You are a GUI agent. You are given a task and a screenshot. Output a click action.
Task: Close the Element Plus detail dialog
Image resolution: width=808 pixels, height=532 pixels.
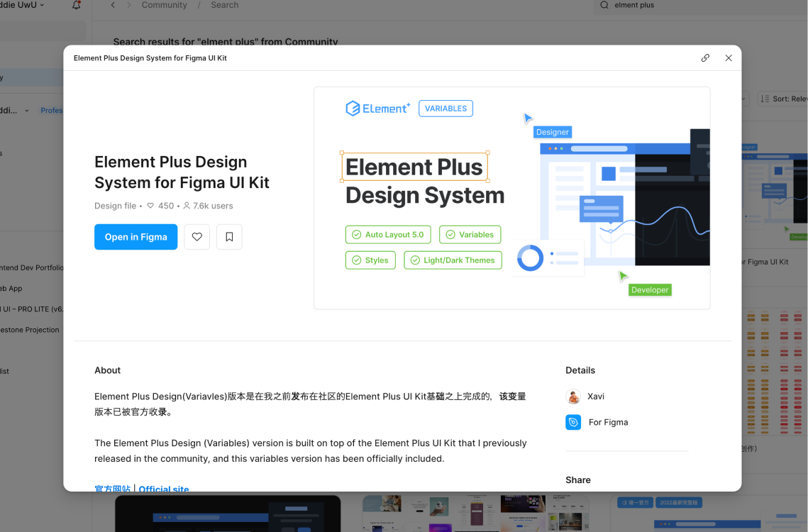(728, 57)
